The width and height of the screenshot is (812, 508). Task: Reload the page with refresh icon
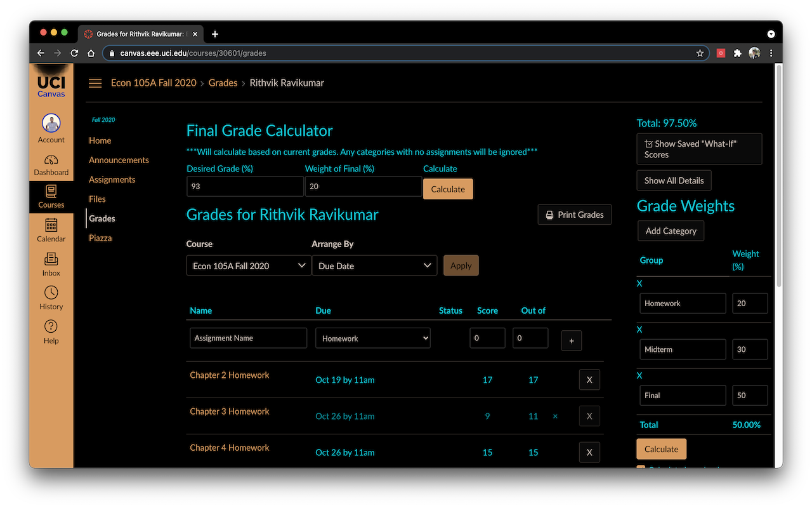point(74,53)
